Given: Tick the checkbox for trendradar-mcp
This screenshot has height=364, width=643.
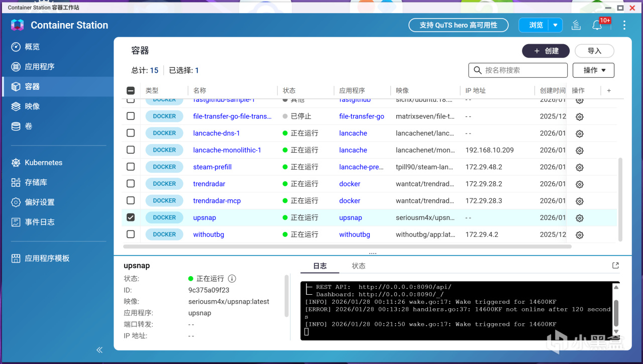Looking at the screenshot, I should [131, 200].
